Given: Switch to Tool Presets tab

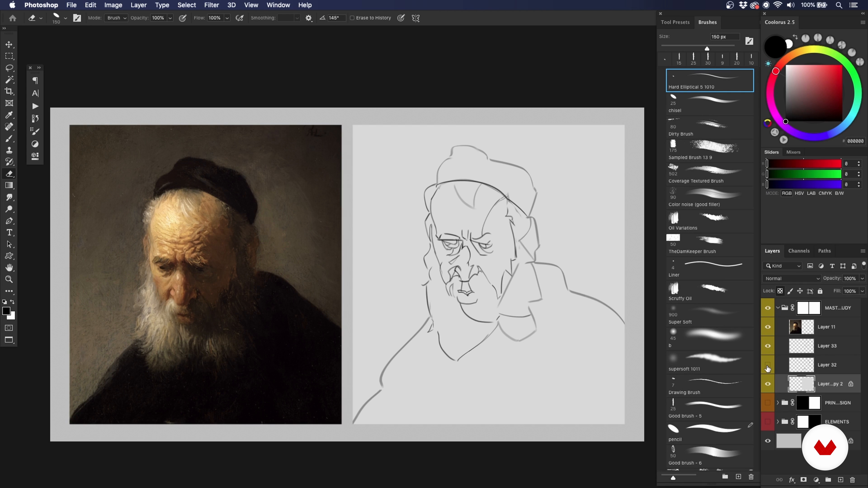Looking at the screenshot, I should (x=675, y=22).
